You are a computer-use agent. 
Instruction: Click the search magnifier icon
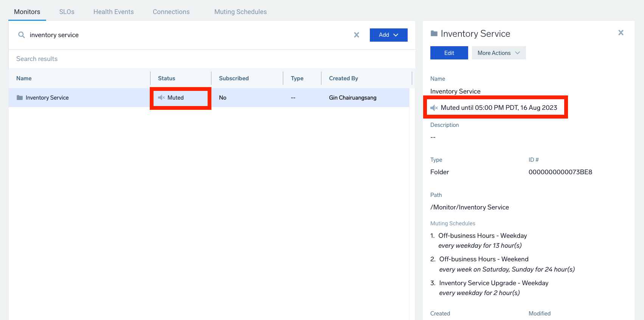pyautogui.click(x=22, y=35)
